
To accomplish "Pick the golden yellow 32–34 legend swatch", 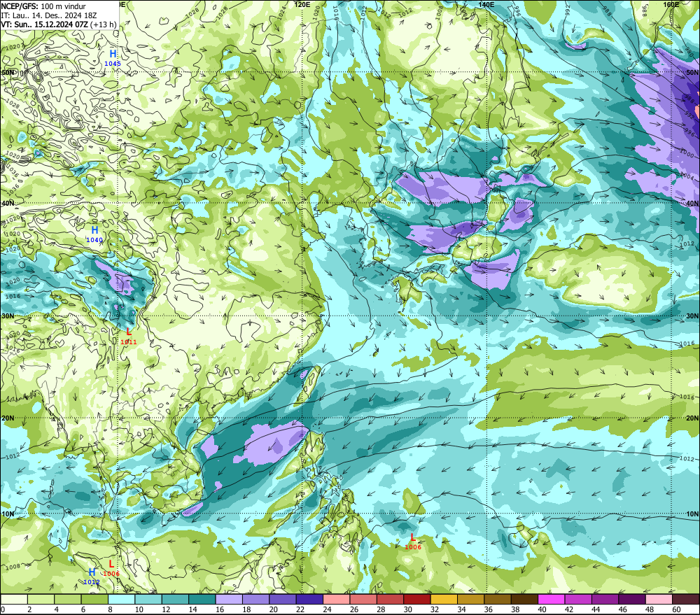I will point(444,600).
